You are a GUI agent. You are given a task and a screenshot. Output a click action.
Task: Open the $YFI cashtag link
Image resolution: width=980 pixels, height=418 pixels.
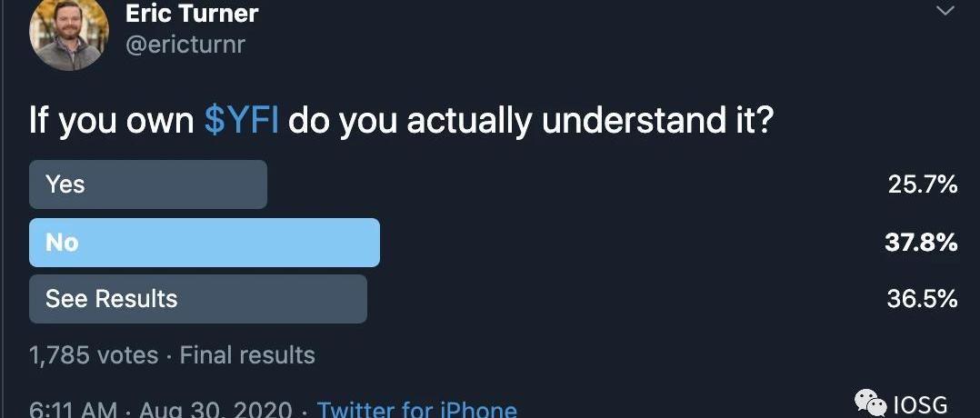[x=241, y=121]
